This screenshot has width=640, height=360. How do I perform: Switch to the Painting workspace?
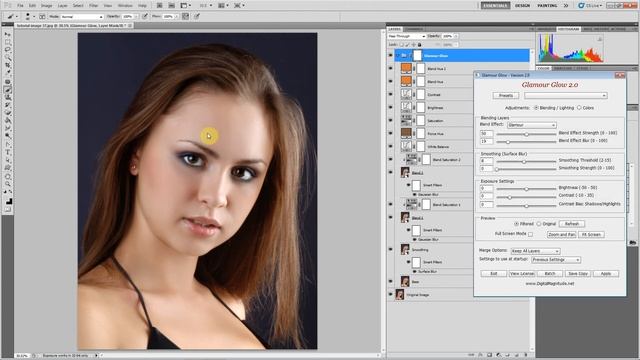pyautogui.click(x=547, y=6)
